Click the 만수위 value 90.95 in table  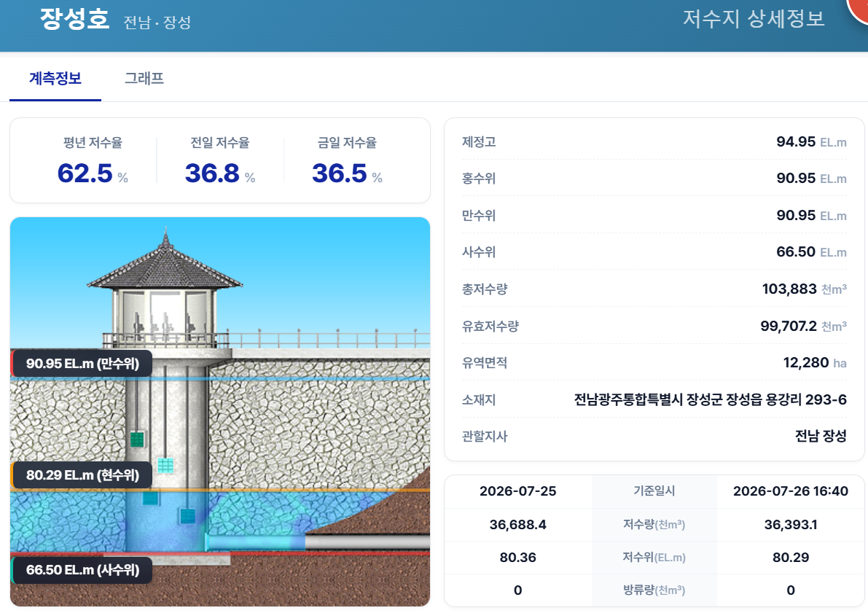[795, 216]
